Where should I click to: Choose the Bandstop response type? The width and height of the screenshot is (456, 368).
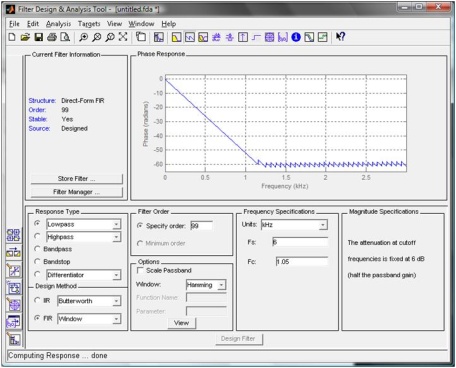pyautogui.click(x=37, y=262)
